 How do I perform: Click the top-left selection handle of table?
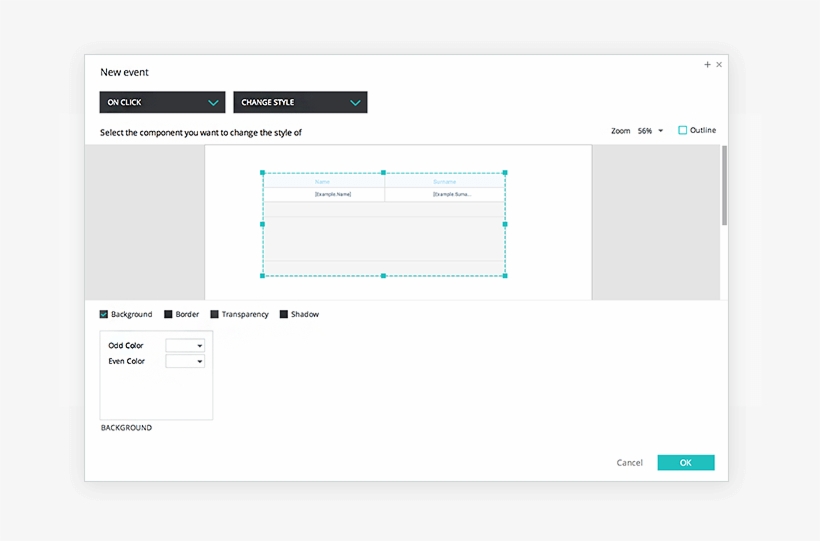(x=263, y=173)
